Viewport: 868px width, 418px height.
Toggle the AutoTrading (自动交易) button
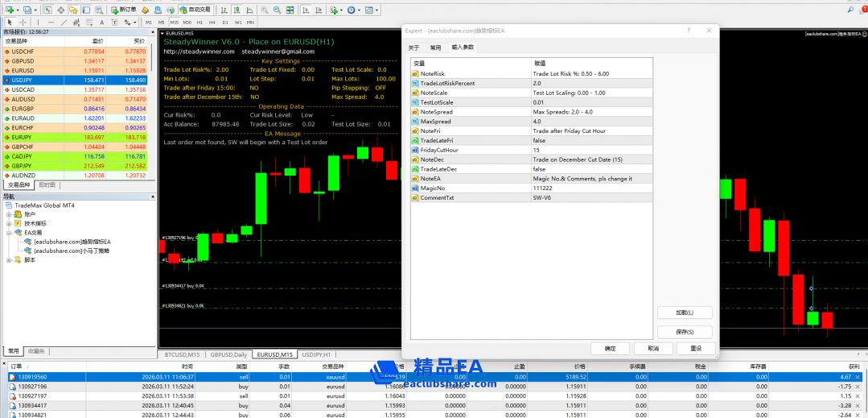click(x=193, y=10)
